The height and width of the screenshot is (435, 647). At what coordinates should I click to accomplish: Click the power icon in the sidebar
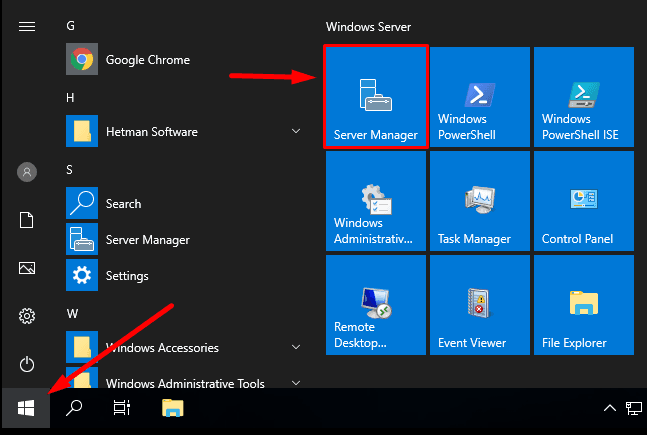tap(27, 364)
